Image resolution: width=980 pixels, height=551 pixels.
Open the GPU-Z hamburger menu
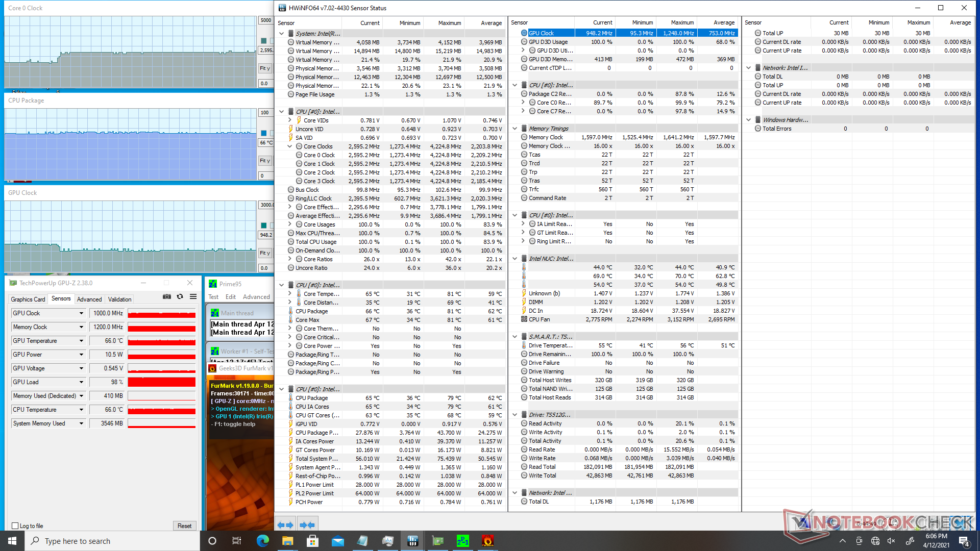pyautogui.click(x=193, y=296)
